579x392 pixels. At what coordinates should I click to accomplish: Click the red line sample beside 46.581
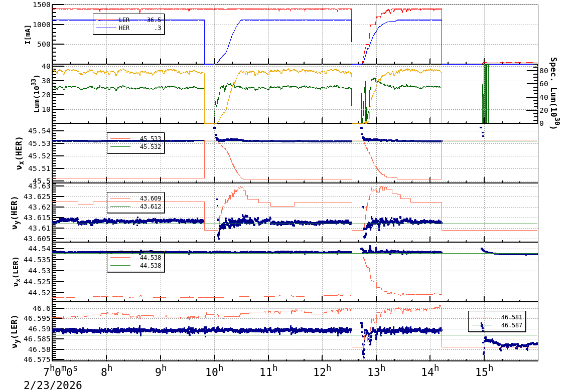click(x=482, y=317)
